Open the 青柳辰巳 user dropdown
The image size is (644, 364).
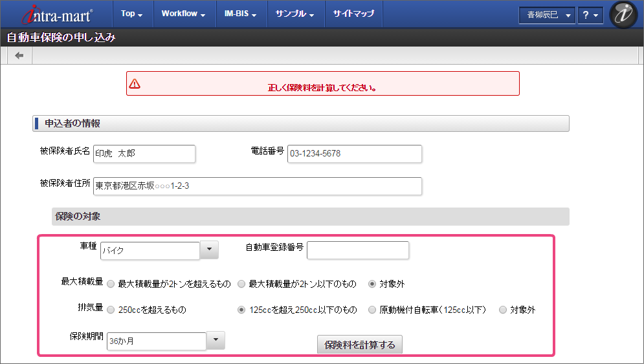pyautogui.click(x=546, y=15)
